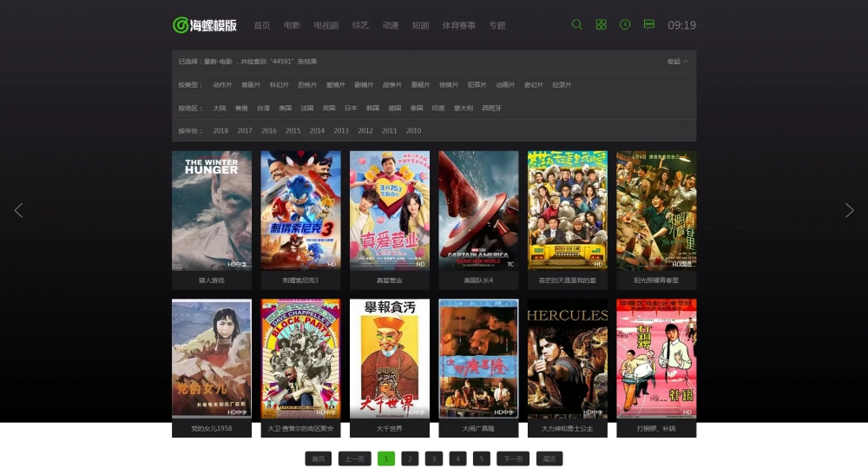Open the 大闹广昌隆 poster
Image resolution: width=868 pixels, height=475 pixels.
click(479, 359)
